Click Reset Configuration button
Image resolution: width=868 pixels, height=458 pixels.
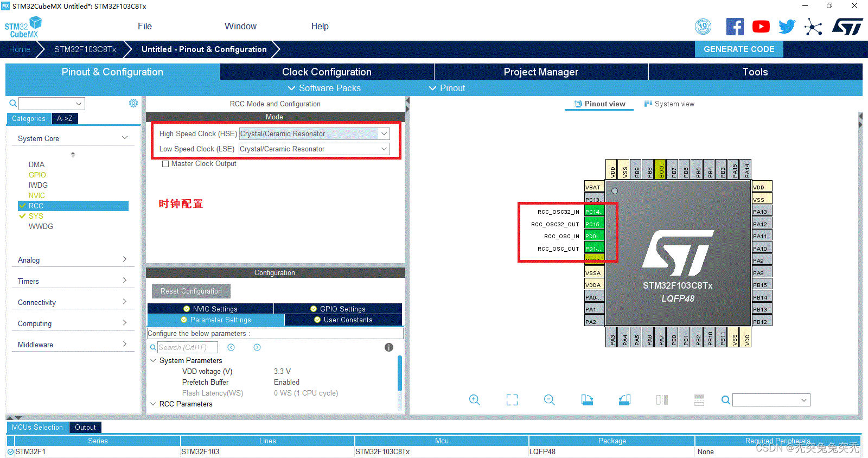[x=191, y=291]
